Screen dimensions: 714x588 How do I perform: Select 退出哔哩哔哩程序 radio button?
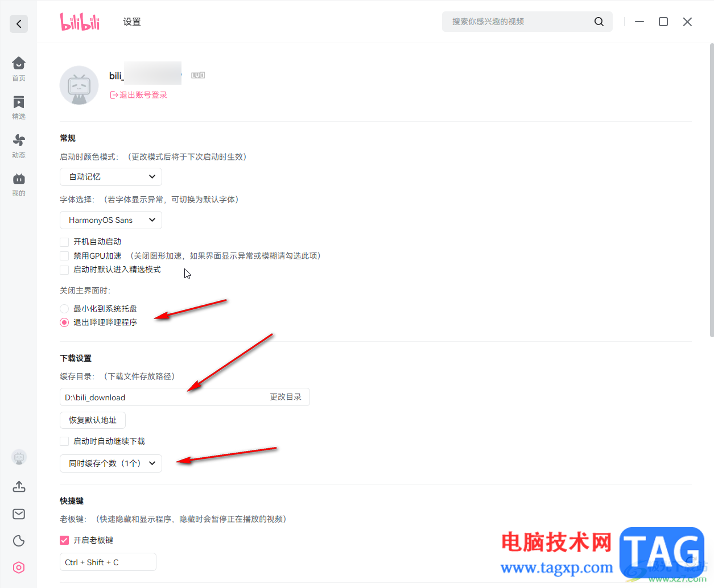point(64,322)
